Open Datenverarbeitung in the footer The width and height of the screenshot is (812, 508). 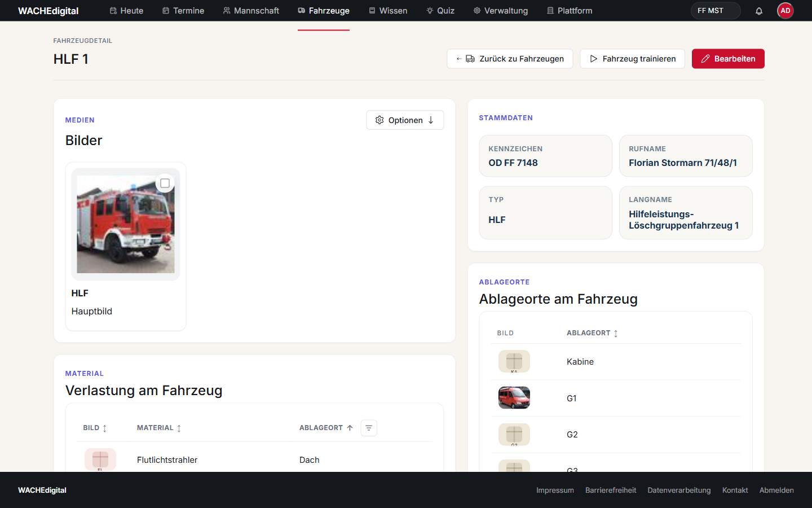(679, 490)
